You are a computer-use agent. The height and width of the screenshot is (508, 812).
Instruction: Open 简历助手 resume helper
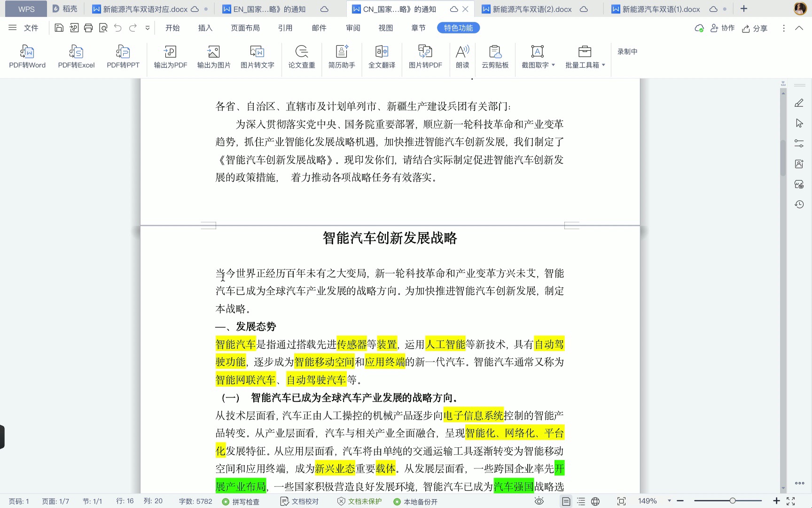[x=342, y=57]
